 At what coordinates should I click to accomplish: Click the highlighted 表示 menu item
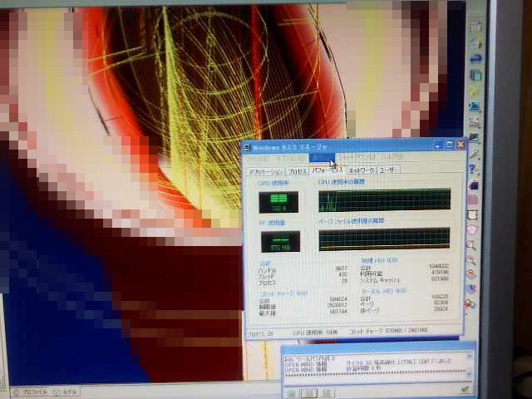coord(319,158)
